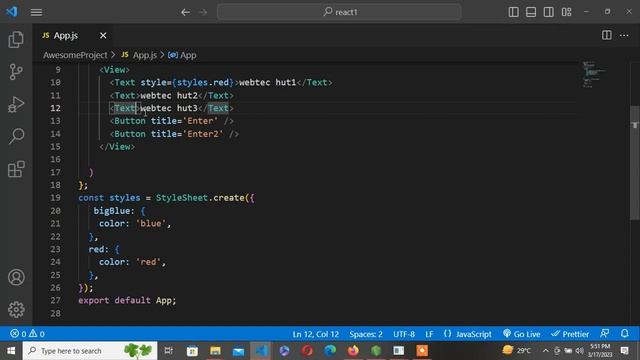
Task: Change file encoding UTF-8
Action: pyautogui.click(x=404, y=334)
